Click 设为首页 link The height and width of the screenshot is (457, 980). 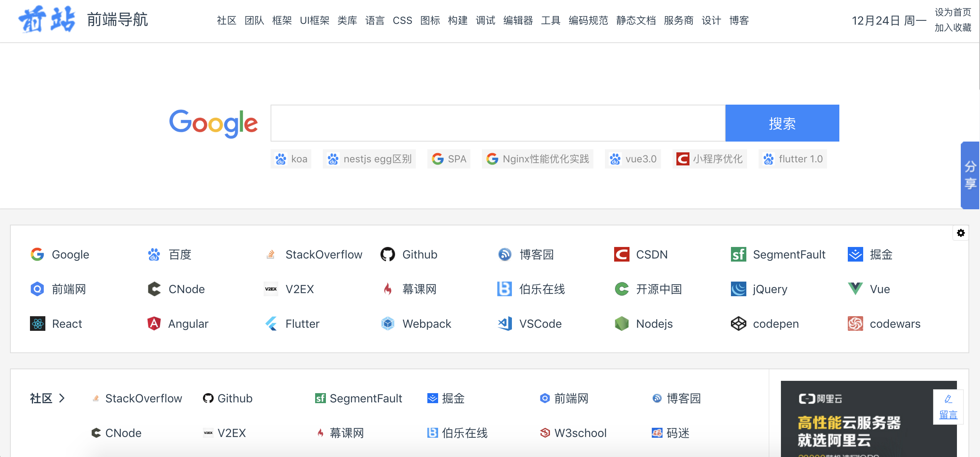pos(953,12)
